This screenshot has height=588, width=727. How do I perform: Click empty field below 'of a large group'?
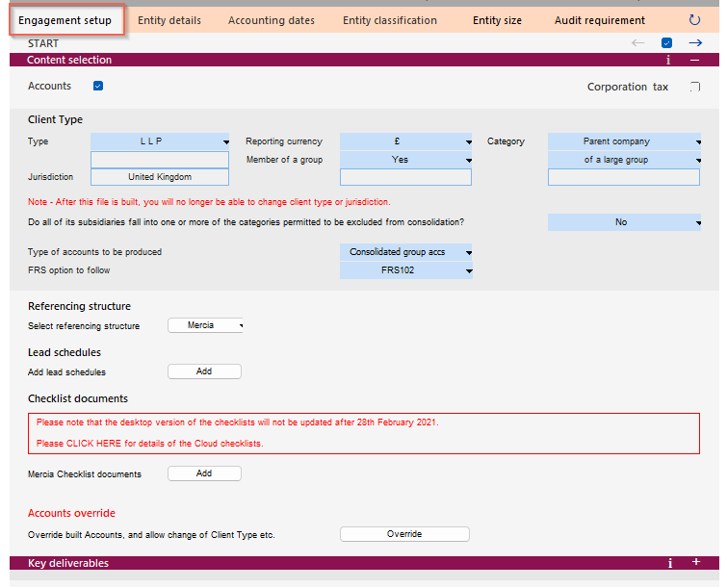(624, 177)
